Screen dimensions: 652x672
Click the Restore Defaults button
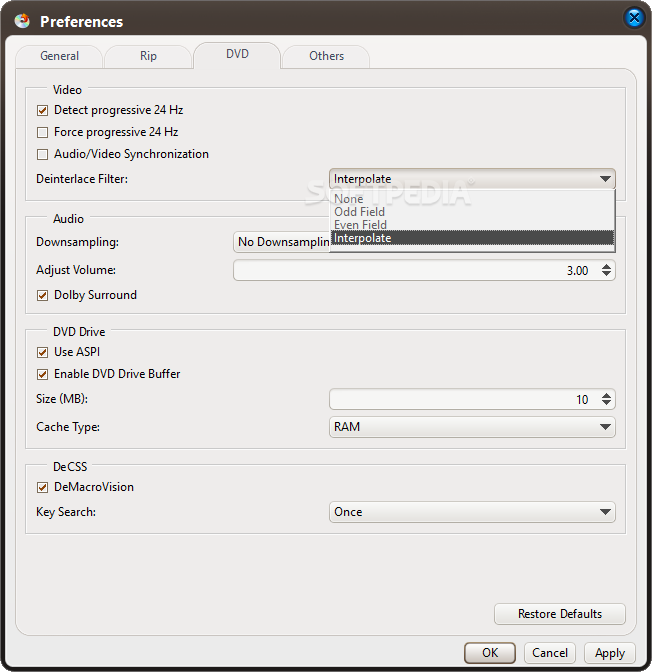560,614
